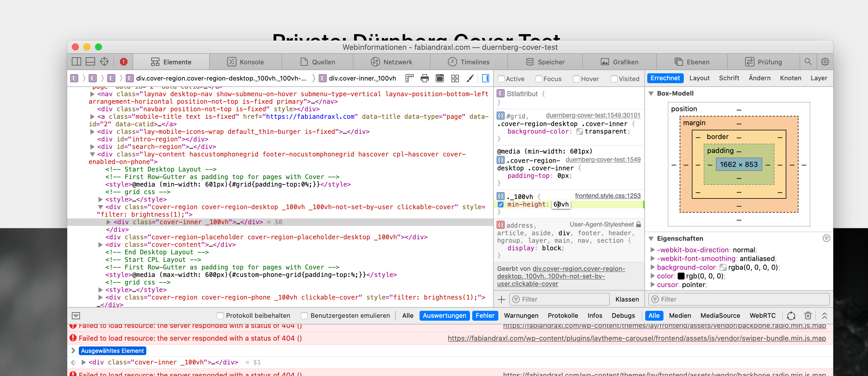This screenshot has width=868, height=376.
Task: Toggle the paint brush icon
Action: [470, 79]
